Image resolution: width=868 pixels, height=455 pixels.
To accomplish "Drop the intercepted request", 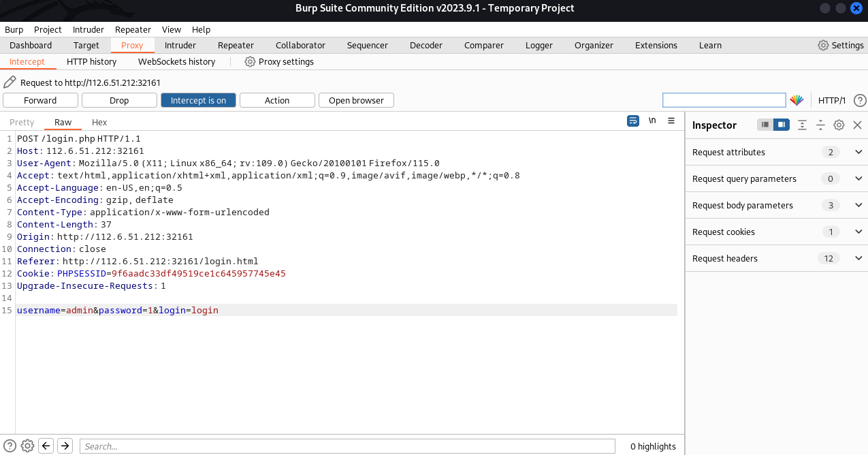I will [119, 100].
